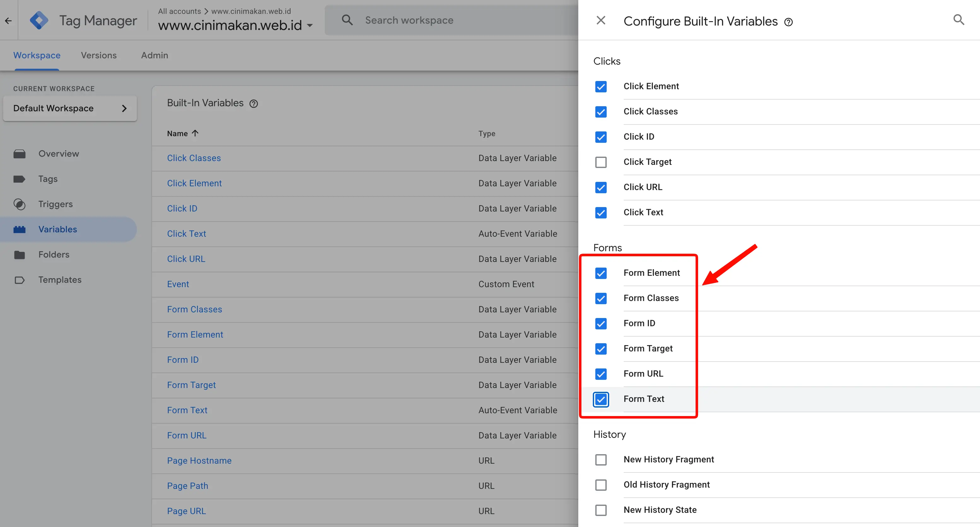Enable New History State checkbox
Image resolution: width=980 pixels, height=527 pixels.
click(601, 510)
